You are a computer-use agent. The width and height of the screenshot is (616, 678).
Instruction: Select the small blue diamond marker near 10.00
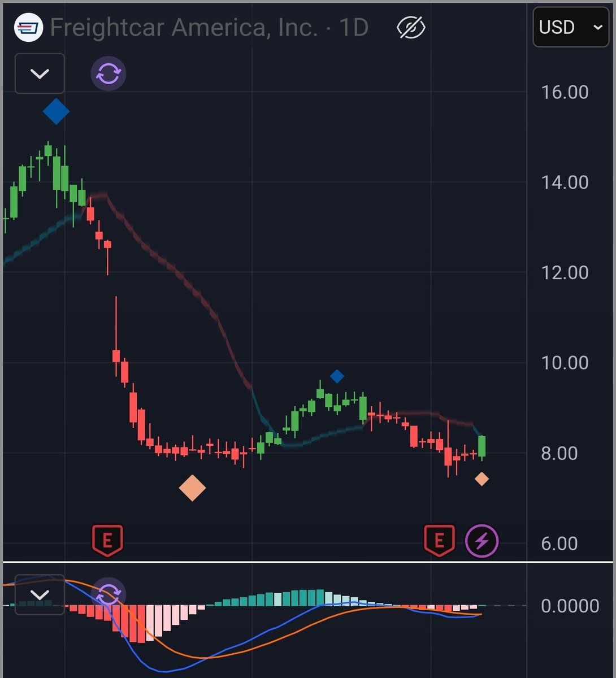coord(337,376)
